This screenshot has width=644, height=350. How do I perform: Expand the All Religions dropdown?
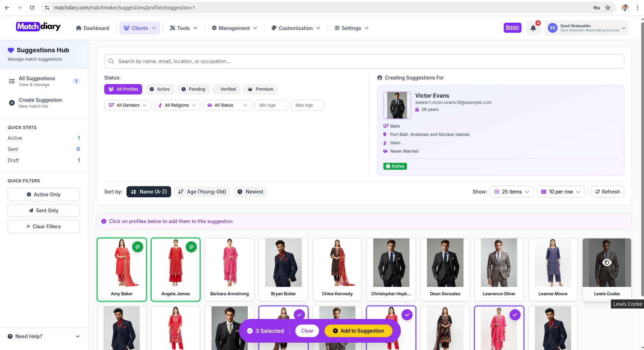(x=177, y=105)
